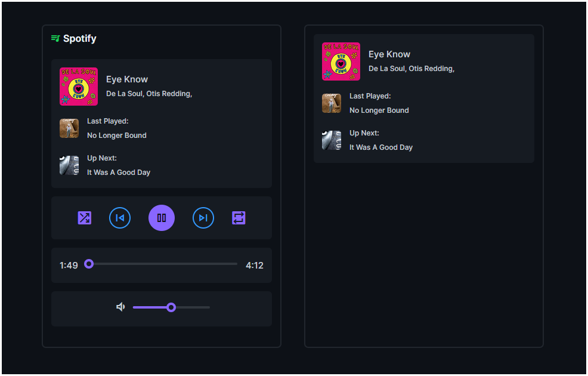The image size is (588, 376).
Task: Click 'Eye Know' title in the left card
Action: pos(127,79)
